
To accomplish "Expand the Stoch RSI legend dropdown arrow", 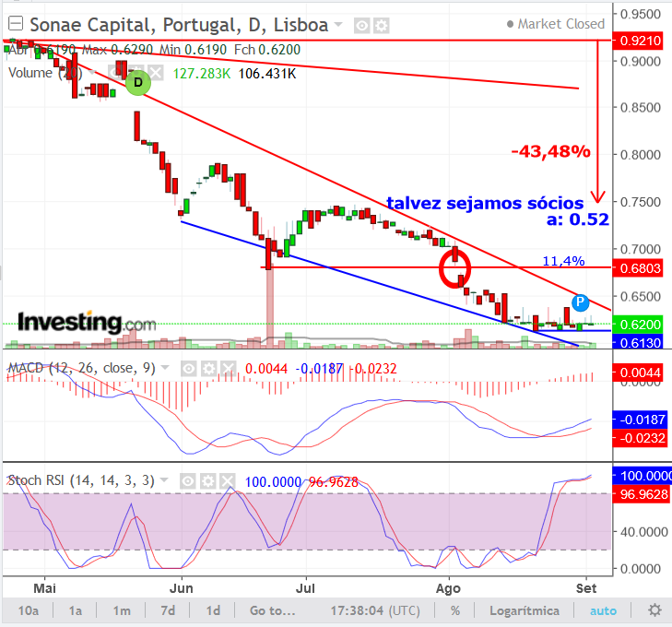I will pos(164,480).
